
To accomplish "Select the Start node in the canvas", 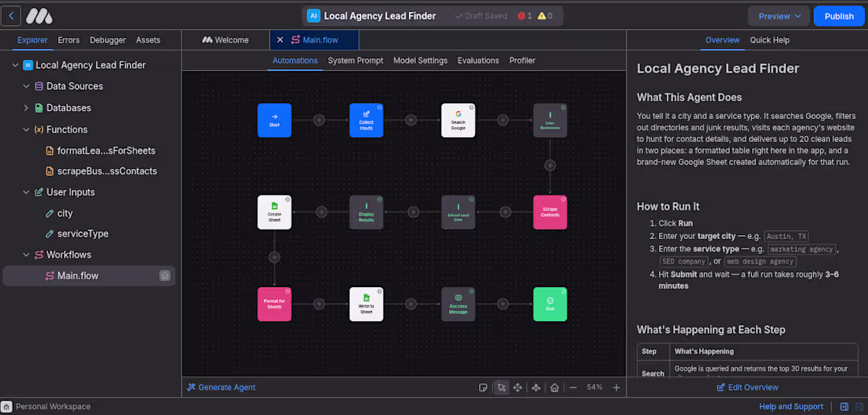I will [x=274, y=120].
